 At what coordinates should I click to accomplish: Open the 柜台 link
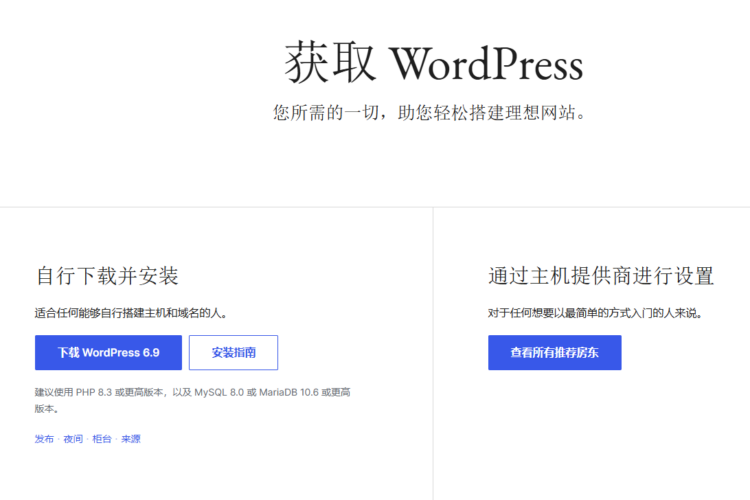coord(102,439)
